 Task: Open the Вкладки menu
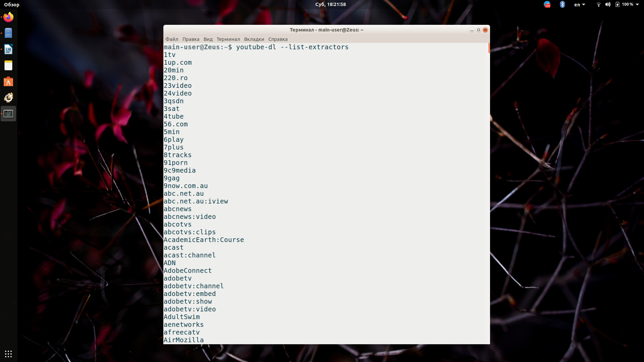click(x=254, y=39)
